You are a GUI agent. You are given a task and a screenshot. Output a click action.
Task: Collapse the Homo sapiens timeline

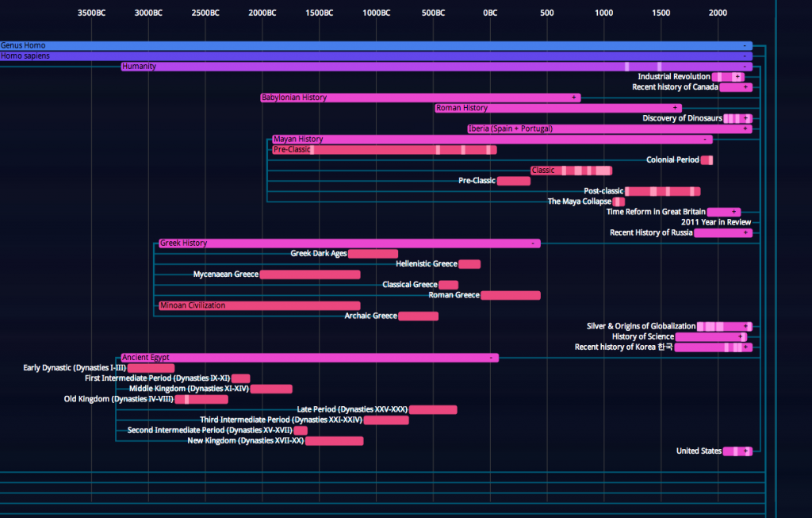pos(745,56)
